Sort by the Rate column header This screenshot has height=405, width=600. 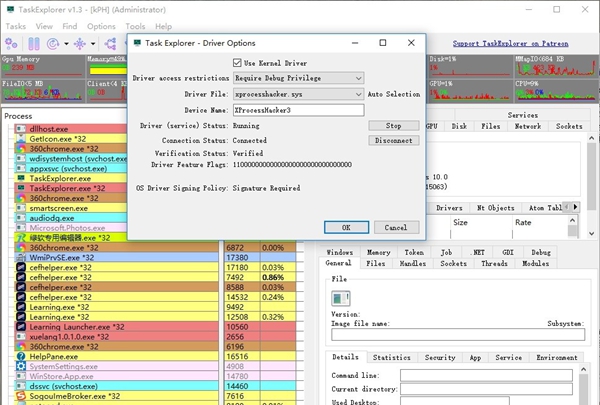(x=539, y=222)
